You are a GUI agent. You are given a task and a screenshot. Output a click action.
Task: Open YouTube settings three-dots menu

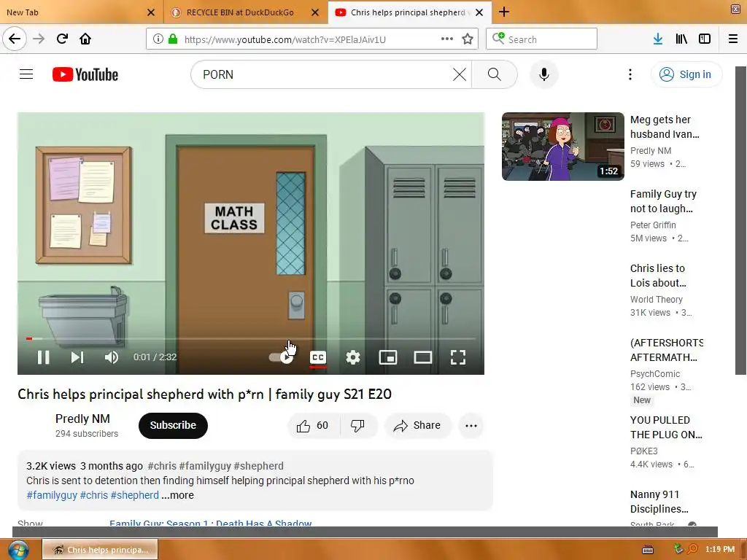[x=630, y=74]
